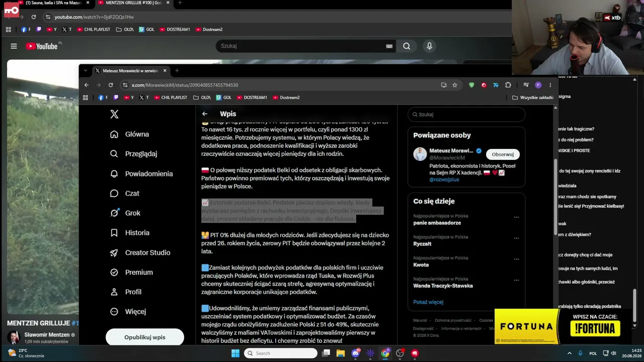Image resolution: width=644 pixels, height=362 pixels.
Task: Open the Twitch bookmark in X window
Action: click(116, 98)
